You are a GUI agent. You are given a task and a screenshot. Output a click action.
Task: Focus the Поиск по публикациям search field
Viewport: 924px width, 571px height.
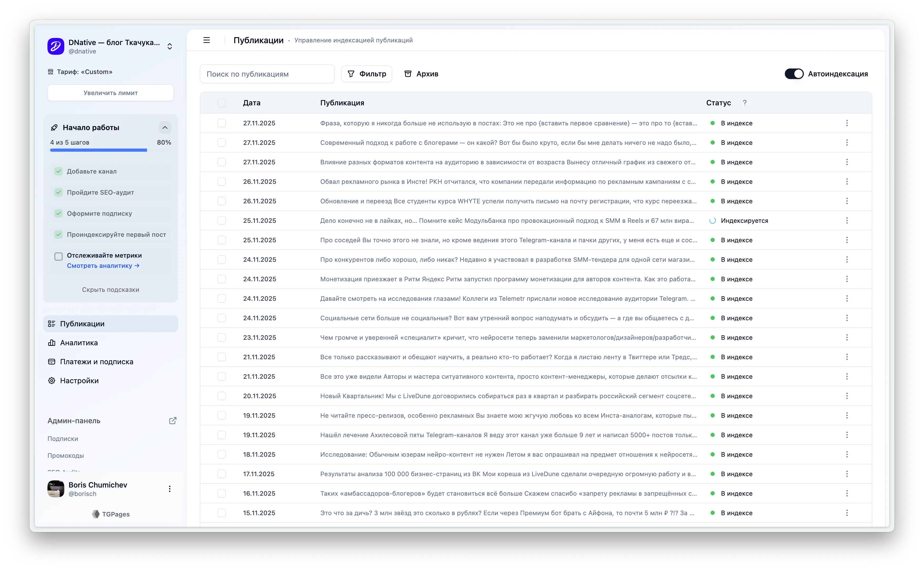point(267,74)
